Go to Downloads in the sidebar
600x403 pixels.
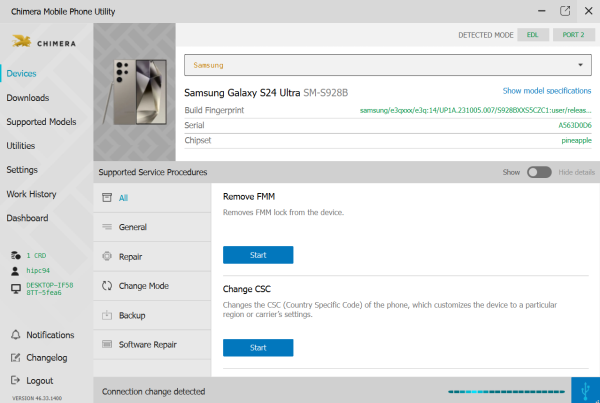[x=28, y=98]
